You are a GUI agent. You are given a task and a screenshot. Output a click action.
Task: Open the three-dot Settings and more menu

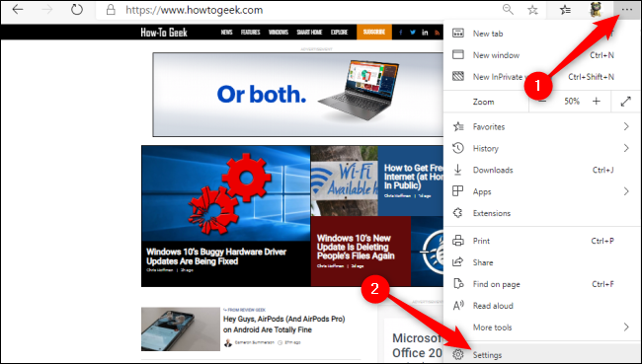(626, 10)
